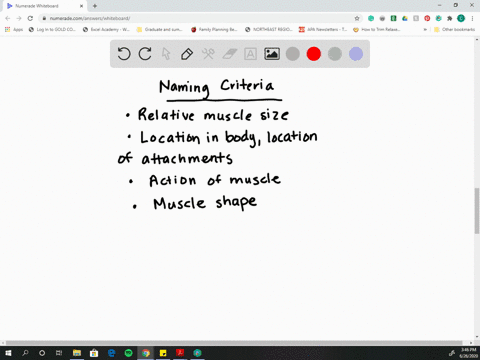
Task: Click the Google Drive extension icon
Action: tap(405, 18)
